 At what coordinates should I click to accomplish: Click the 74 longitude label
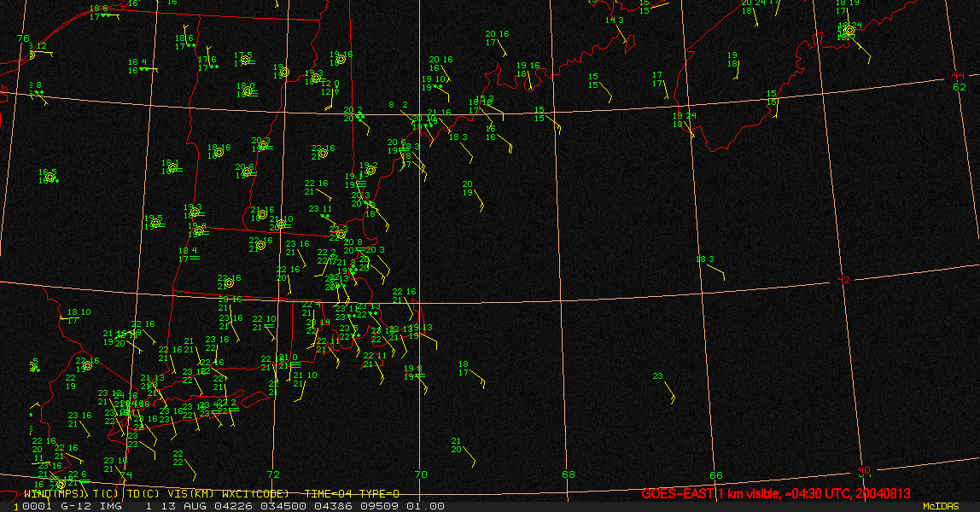126,475
